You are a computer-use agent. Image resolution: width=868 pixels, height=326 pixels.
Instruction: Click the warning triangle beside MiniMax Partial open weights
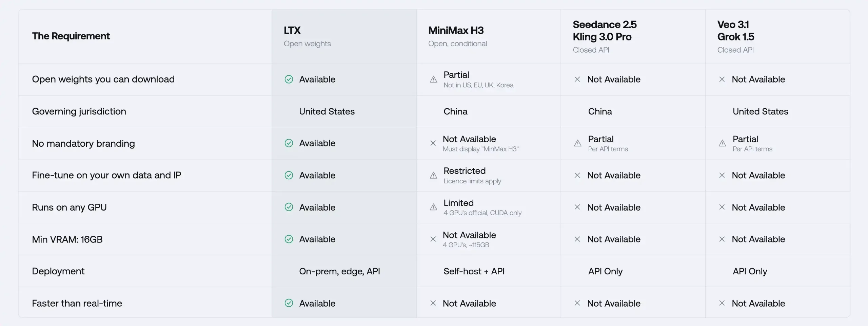(x=433, y=79)
